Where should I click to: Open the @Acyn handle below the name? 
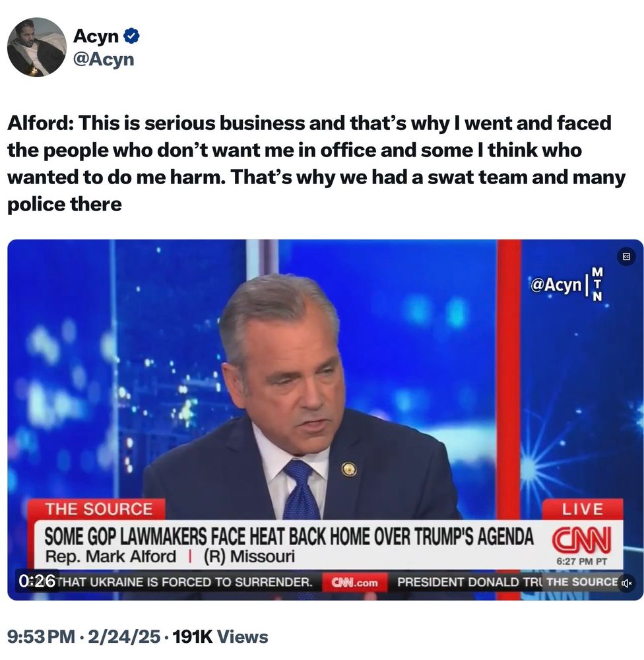click(104, 59)
